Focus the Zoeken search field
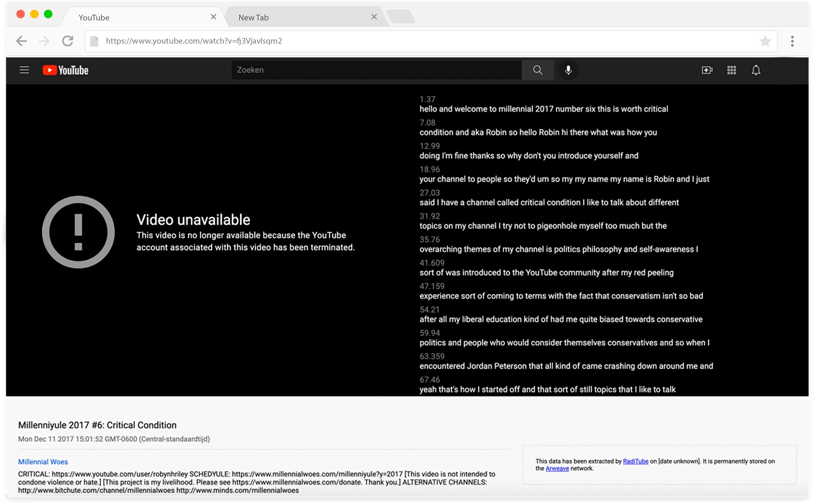813x504 pixels. [x=376, y=70]
